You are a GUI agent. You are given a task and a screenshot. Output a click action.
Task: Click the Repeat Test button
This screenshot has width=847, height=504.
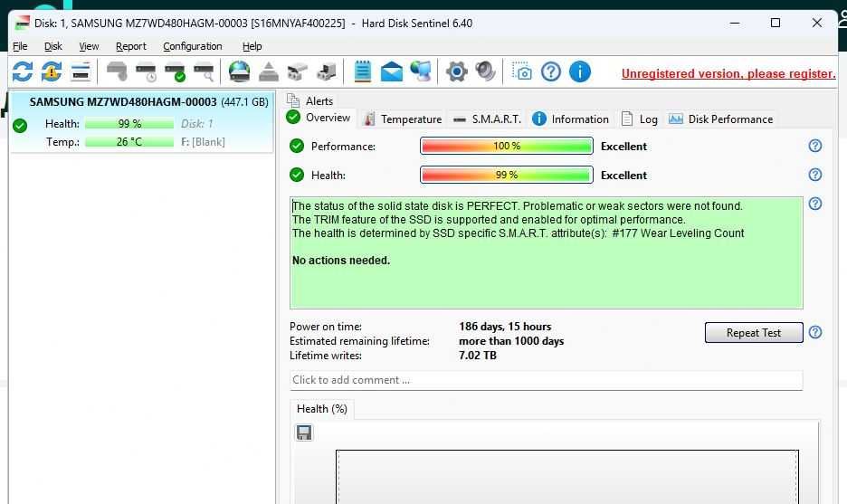click(754, 333)
